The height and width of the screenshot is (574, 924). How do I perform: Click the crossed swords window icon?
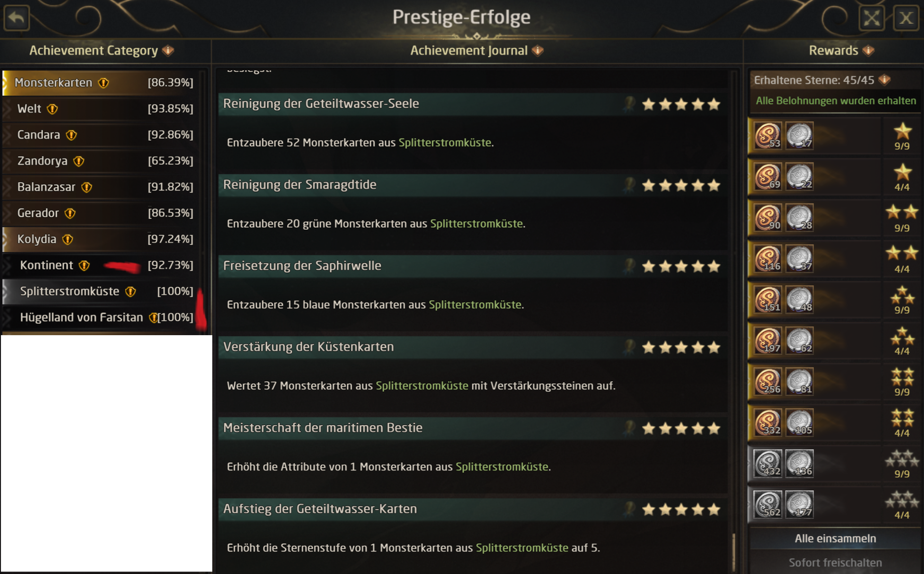point(872,18)
